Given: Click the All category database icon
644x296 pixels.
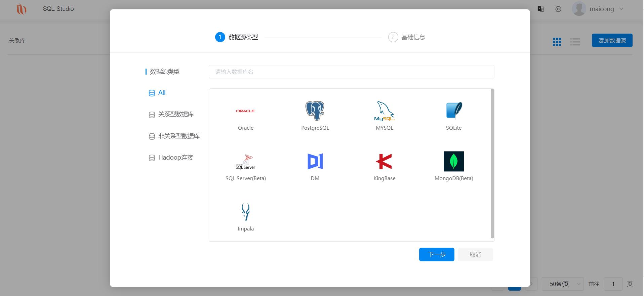Looking at the screenshot, I should (x=152, y=93).
